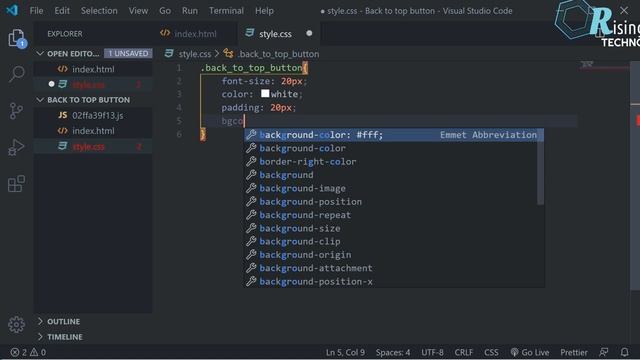Open style.css under Open Editors
The image size is (640, 360).
point(93,84)
